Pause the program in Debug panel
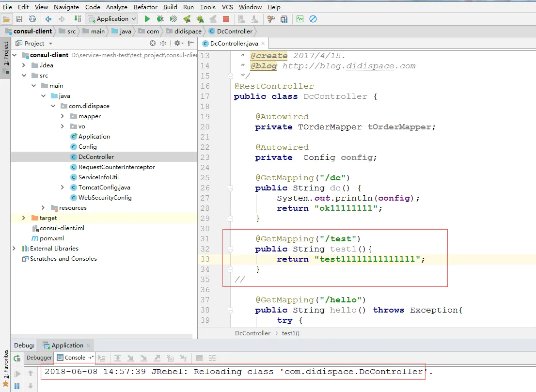Image resolution: width=536 pixels, height=392 pixels. tap(17, 386)
